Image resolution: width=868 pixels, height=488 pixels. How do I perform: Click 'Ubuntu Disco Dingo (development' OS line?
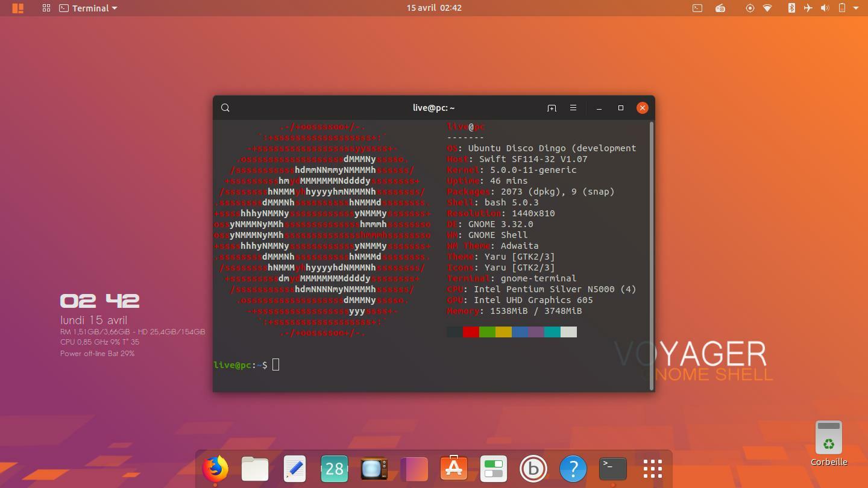pyautogui.click(x=552, y=148)
